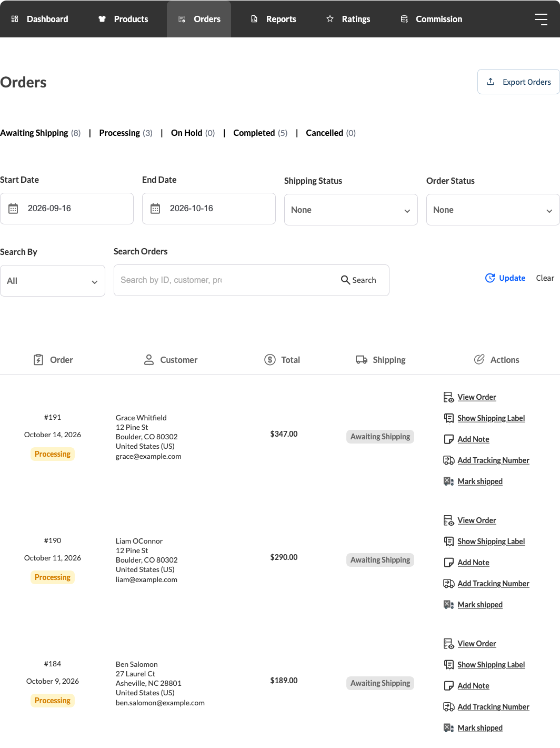560x748 pixels.
Task: Switch to the Cancelled orders tab
Action: pos(331,133)
